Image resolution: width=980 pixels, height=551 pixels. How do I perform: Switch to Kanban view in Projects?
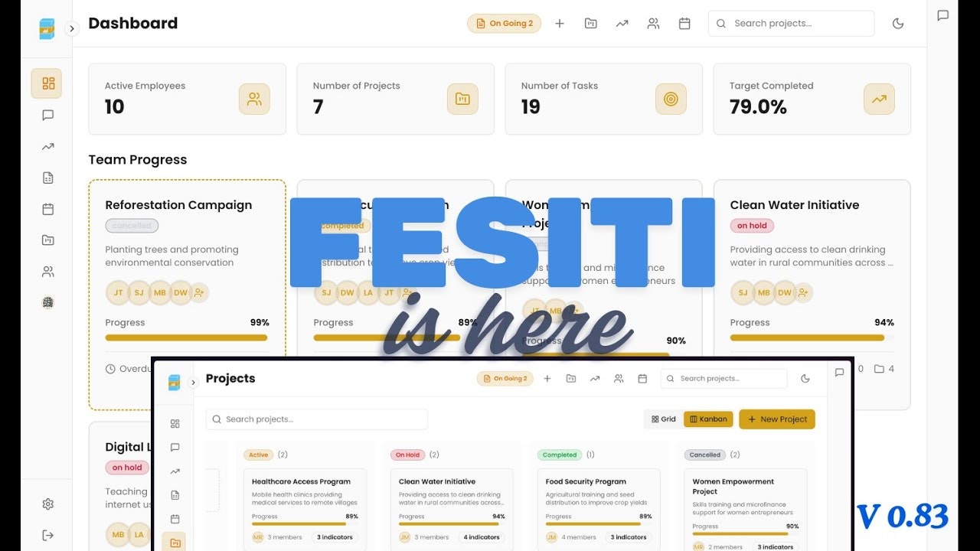click(x=708, y=419)
